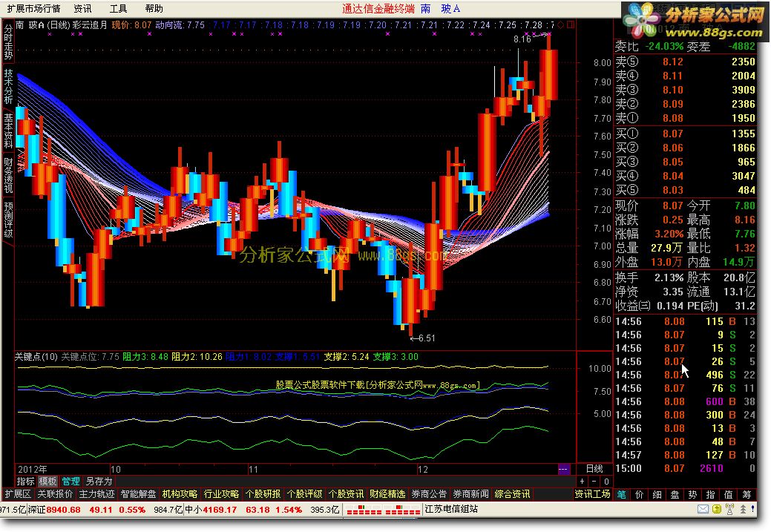Click the 涨幅 value 3.20%

tap(669, 234)
